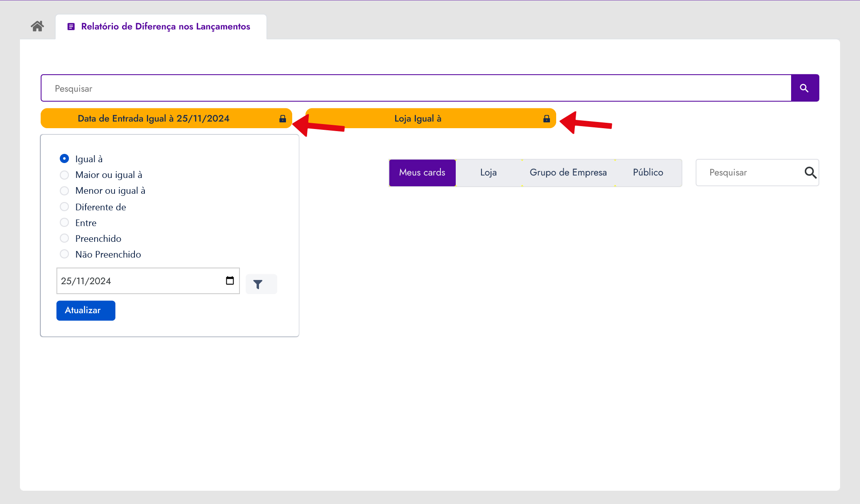Collapse the "Data de Entrada Igual à" filter chip
This screenshot has width=860, height=504.
tap(154, 119)
